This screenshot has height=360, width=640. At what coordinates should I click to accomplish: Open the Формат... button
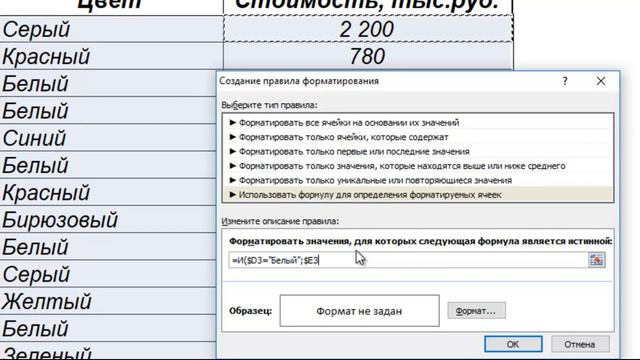pyautogui.click(x=476, y=311)
